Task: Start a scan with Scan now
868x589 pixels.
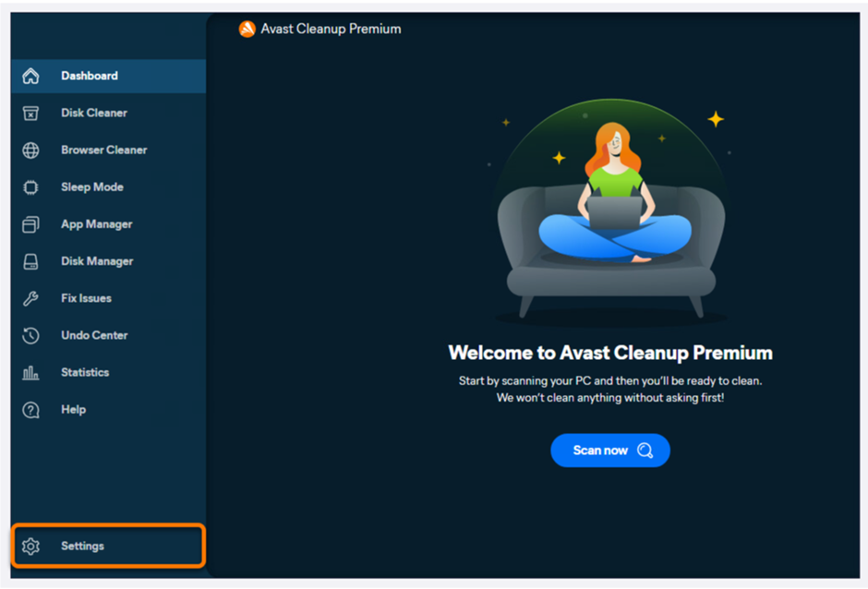Action: [610, 450]
